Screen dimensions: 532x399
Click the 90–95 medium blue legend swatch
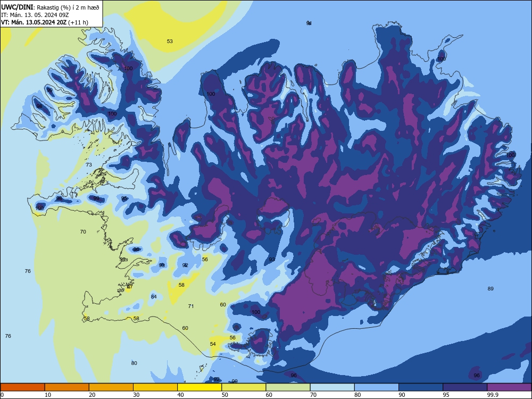pyautogui.click(x=421, y=387)
